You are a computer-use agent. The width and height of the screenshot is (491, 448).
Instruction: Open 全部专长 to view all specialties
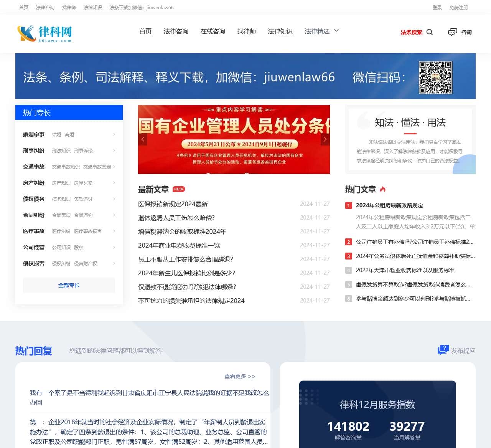[69, 285]
